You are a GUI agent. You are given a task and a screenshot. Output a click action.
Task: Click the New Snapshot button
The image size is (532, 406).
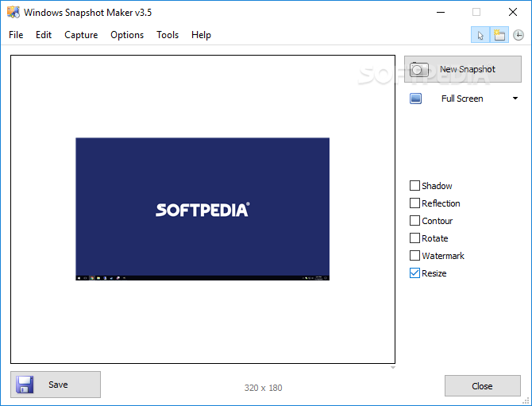coord(463,69)
